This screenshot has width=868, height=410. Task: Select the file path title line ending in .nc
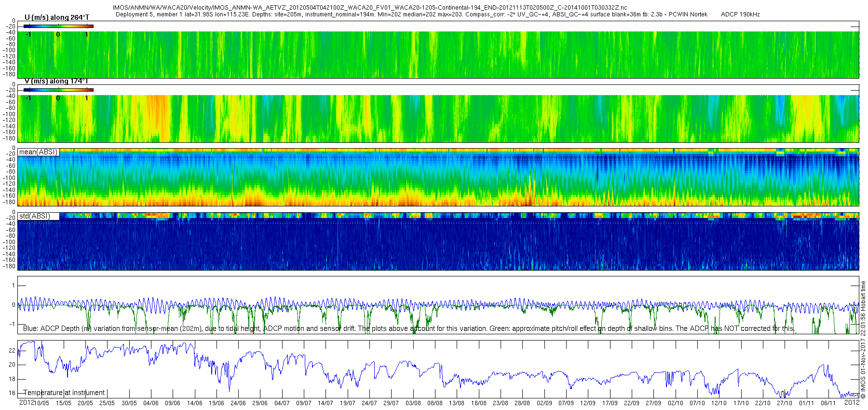pyautogui.click(x=370, y=8)
